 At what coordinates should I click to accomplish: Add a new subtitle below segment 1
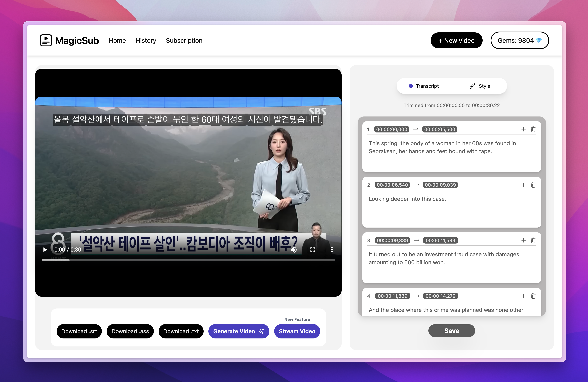click(x=524, y=129)
